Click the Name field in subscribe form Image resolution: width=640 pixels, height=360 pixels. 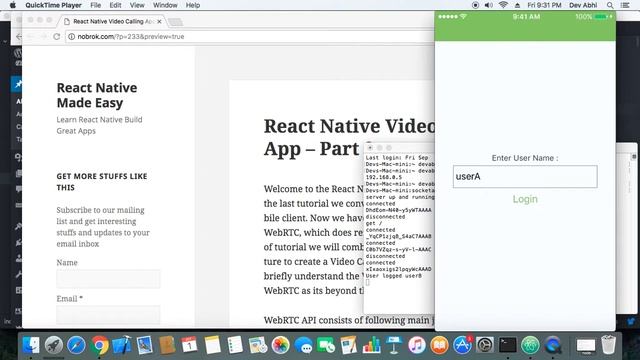click(108, 279)
